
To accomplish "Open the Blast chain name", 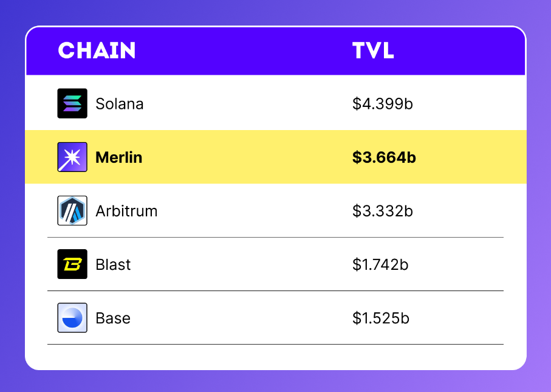I will coord(113,264).
